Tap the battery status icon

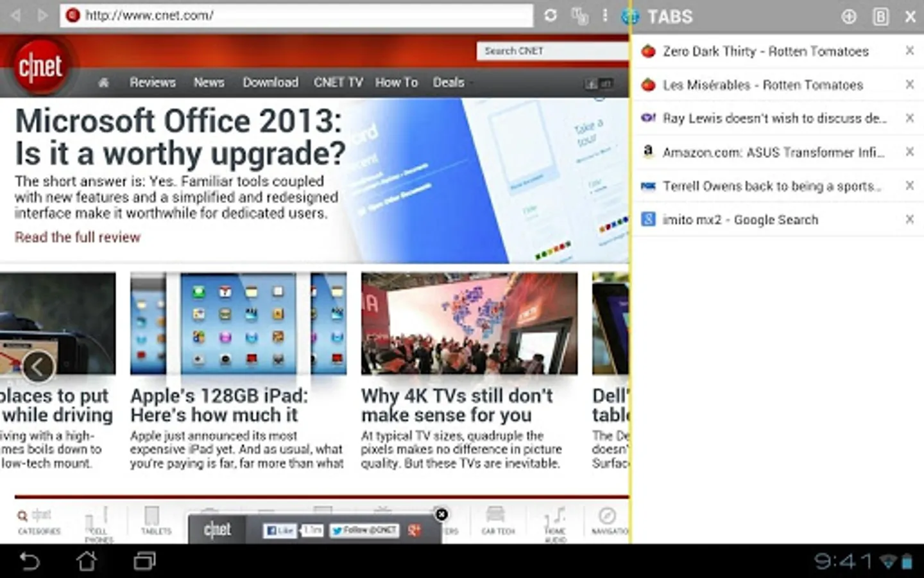click(907, 562)
